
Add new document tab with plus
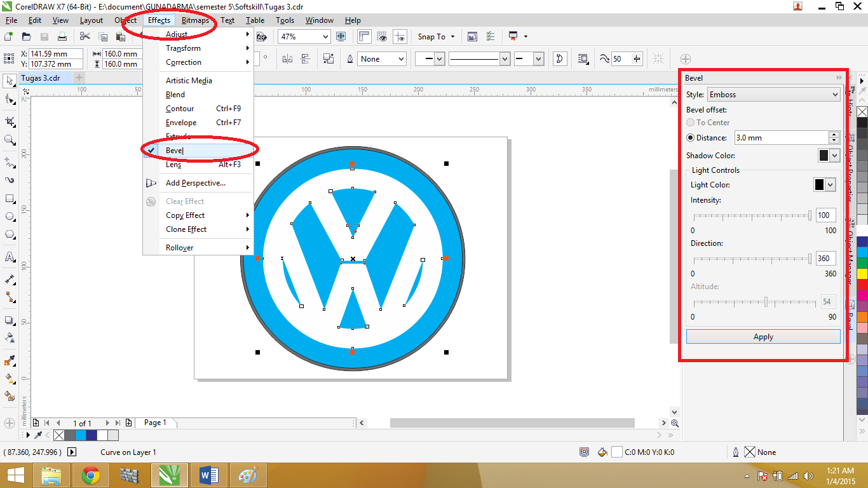click(x=79, y=78)
